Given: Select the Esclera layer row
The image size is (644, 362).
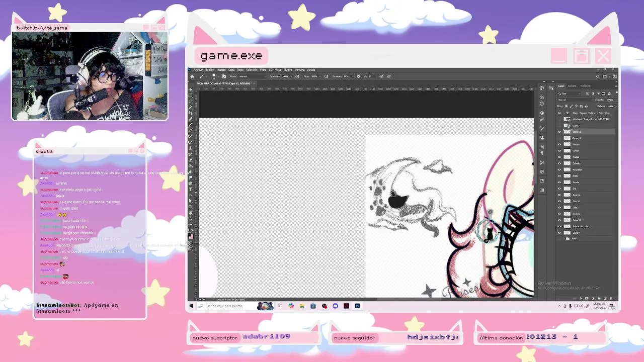Looking at the screenshot, I should tap(586, 214).
